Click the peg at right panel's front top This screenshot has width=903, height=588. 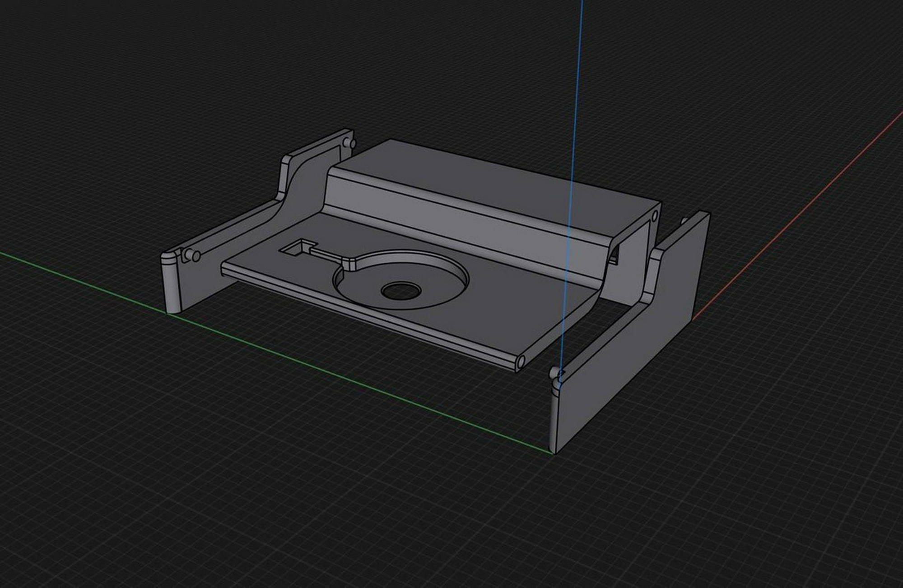click(554, 373)
